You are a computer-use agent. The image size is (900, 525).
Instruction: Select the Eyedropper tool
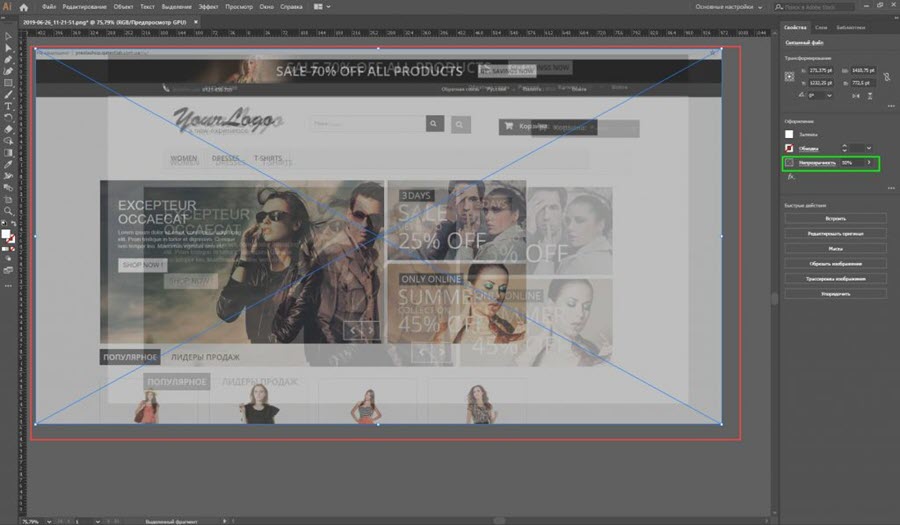8,163
